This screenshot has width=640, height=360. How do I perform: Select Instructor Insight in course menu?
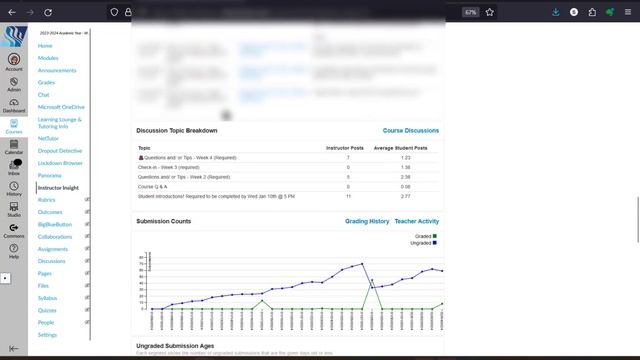pyautogui.click(x=58, y=188)
